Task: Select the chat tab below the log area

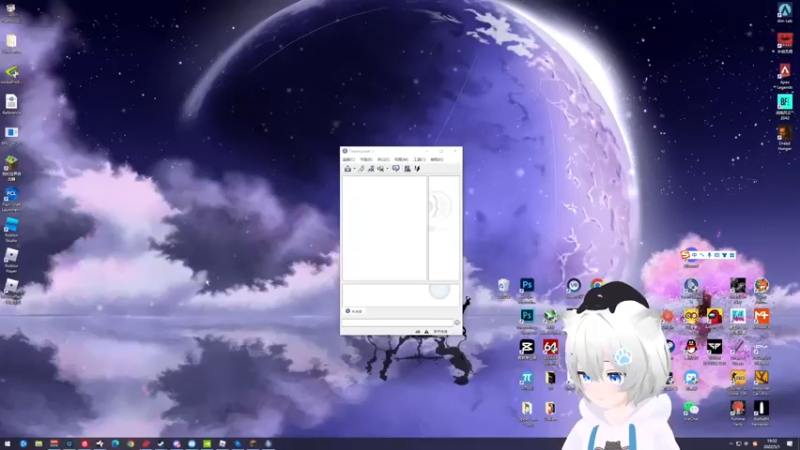Action: click(354, 311)
